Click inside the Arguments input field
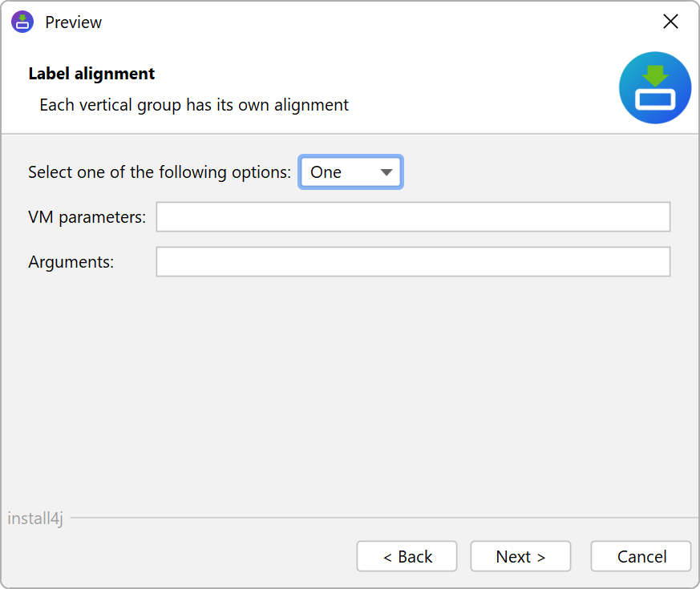The width and height of the screenshot is (700, 589). (x=413, y=262)
